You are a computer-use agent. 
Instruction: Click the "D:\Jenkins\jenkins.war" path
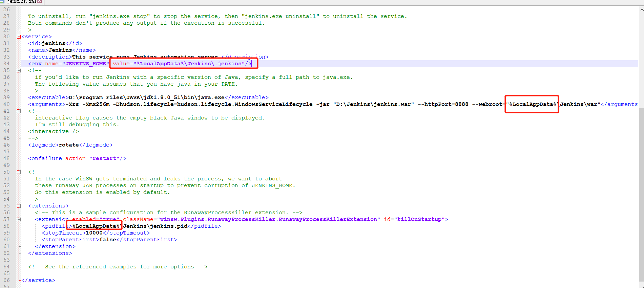point(374,104)
